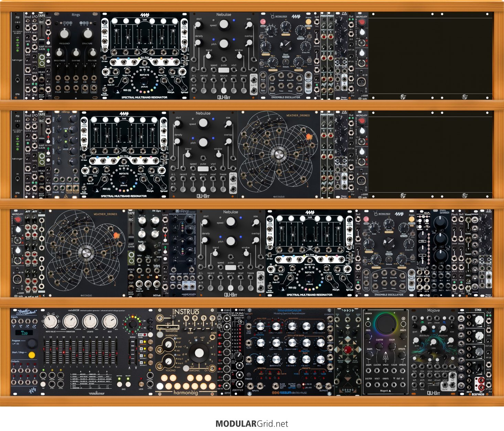
Task: Click the STRUCTURE knob on the Rings module
Action: pyautogui.click(x=87, y=34)
